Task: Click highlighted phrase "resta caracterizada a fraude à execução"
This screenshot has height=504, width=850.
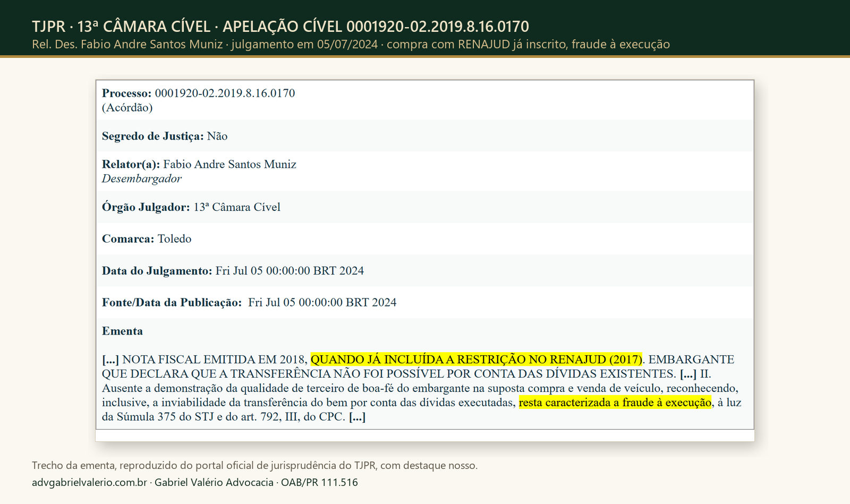Action: (x=615, y=403)
